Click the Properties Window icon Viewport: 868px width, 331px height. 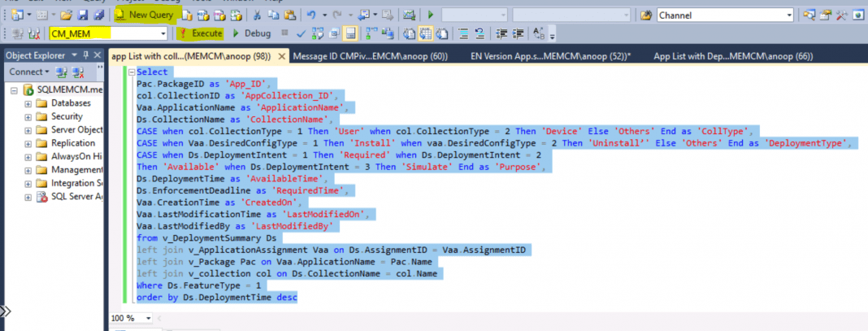coord(826,15)
